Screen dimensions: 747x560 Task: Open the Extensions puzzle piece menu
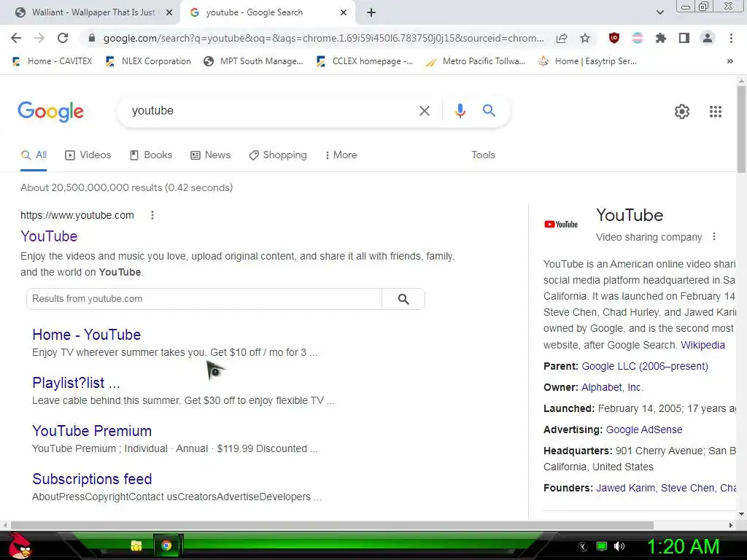click(x=661, y=38)
